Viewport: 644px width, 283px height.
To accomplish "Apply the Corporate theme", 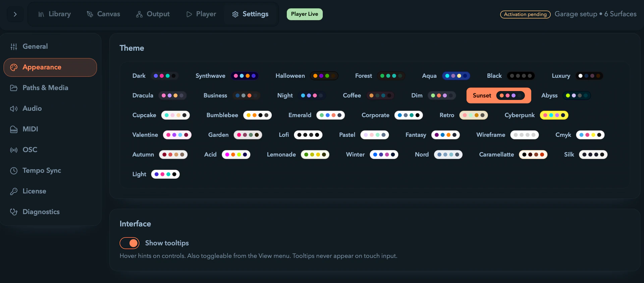I will (392, 115).
